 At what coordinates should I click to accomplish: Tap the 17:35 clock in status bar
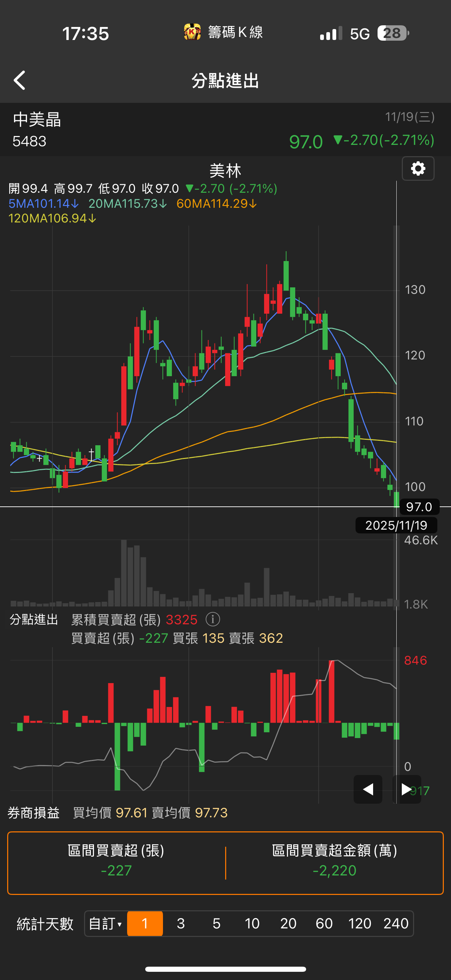coord(85,33)
